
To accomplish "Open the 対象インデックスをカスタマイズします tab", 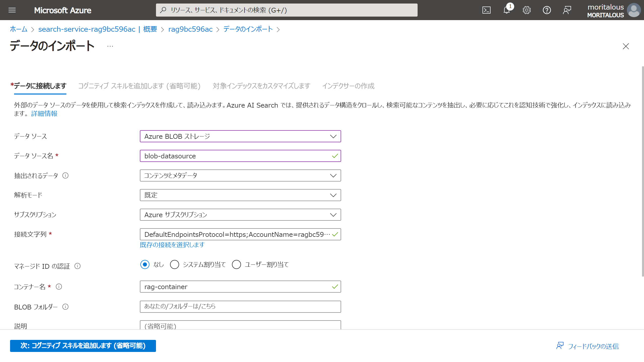I will tap(262, 86).
